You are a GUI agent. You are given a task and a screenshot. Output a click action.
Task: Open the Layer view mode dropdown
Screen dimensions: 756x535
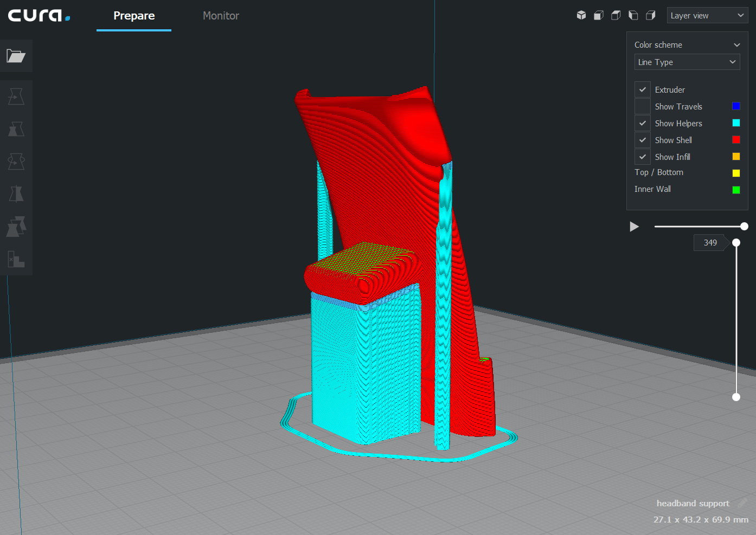[x=707, y=15]
